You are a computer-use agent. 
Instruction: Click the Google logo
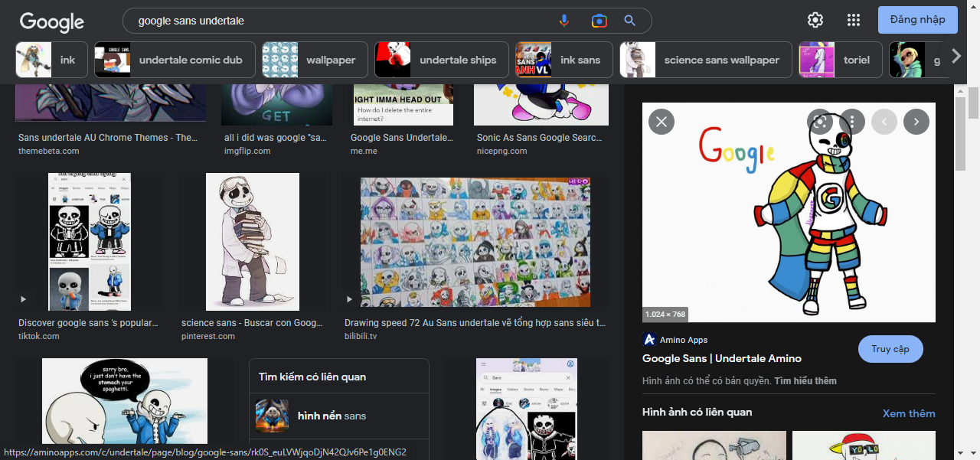pos(52,21)
